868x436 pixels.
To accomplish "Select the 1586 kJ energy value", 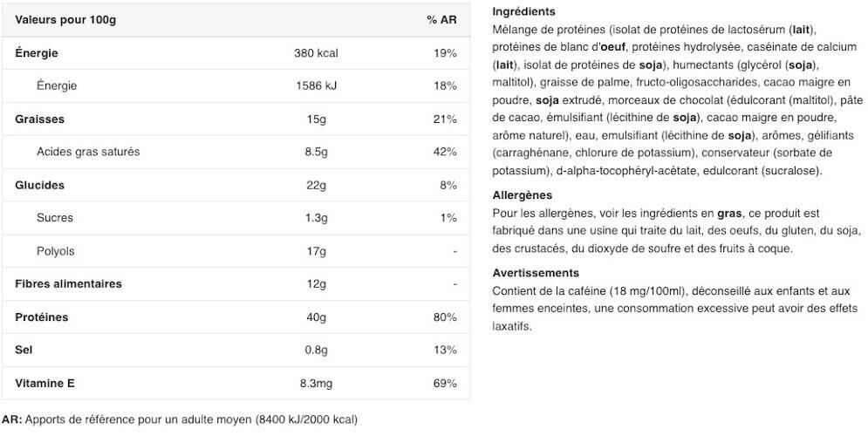I will (316, 85).
